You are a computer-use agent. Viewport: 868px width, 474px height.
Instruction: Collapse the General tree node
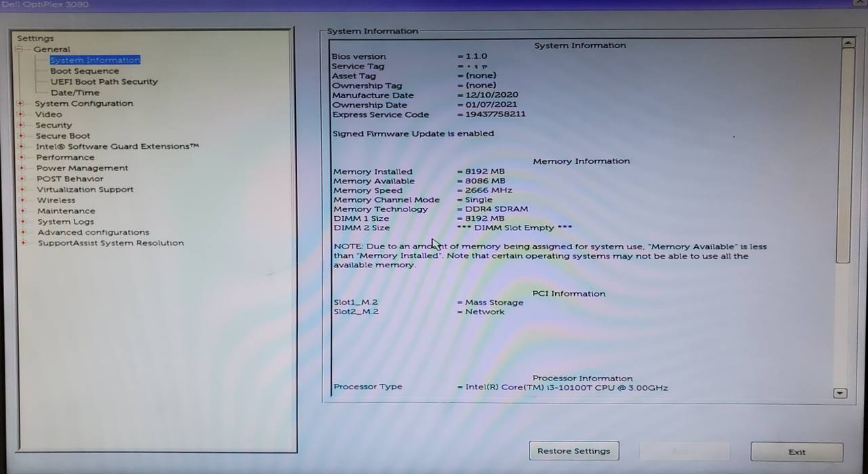pyautogui.click(x=20, y=49)
